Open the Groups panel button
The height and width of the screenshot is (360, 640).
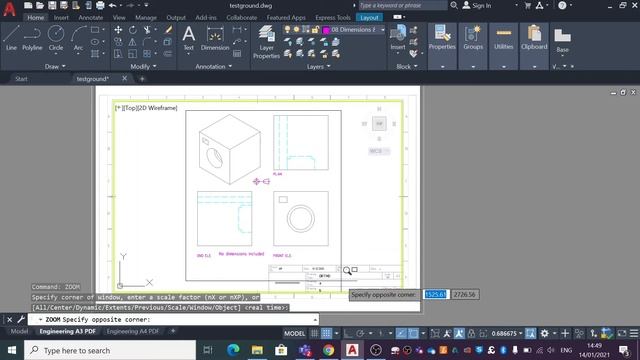(x=473, y=46)
